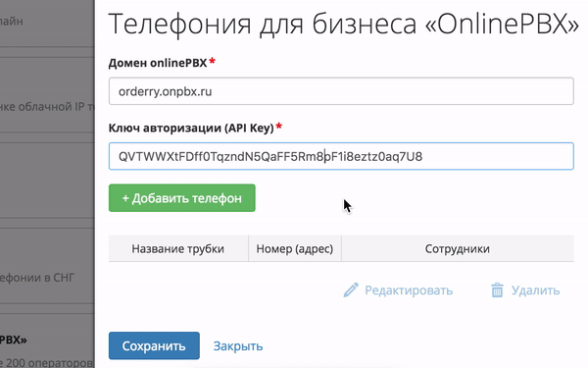Viewport: 588px width, 368px height.
Task: Select the Сотрудники column header
Action: click(x=458, y=248)
